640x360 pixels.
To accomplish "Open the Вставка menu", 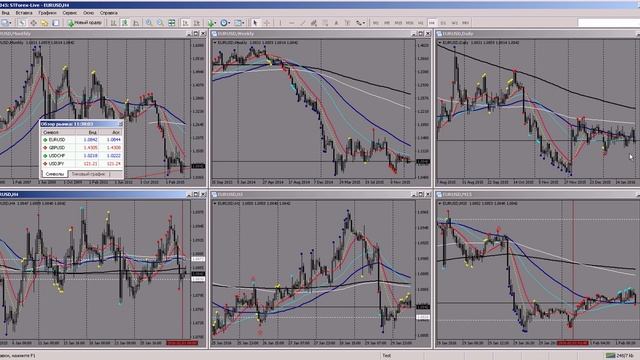I will point(24,13).
